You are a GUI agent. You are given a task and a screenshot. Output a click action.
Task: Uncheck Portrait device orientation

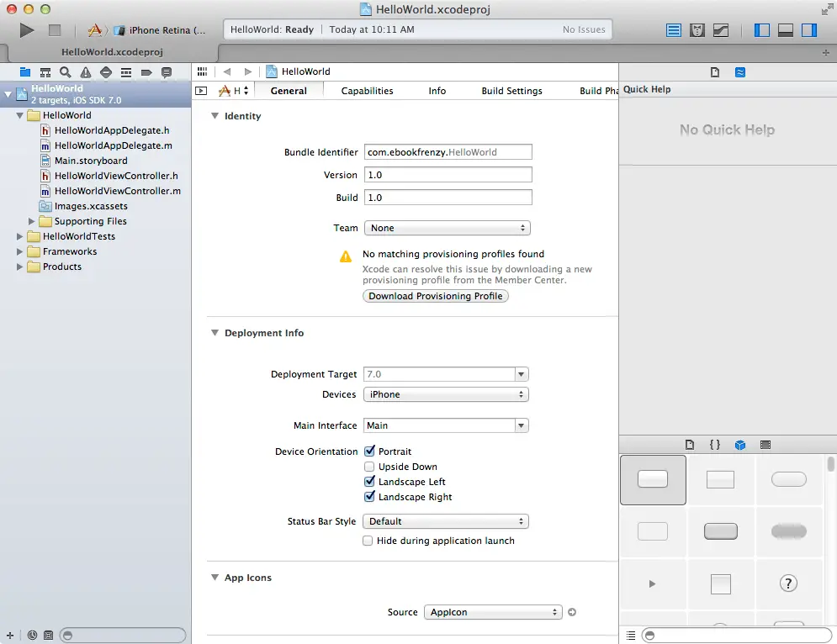click(x=368, y=451)
